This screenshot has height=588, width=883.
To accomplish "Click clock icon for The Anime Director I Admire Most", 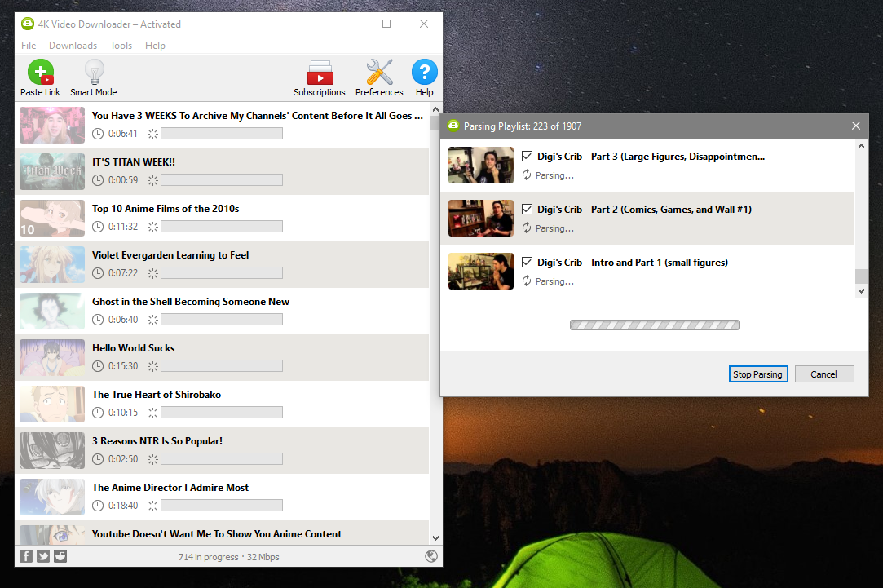I will point(98,505).
